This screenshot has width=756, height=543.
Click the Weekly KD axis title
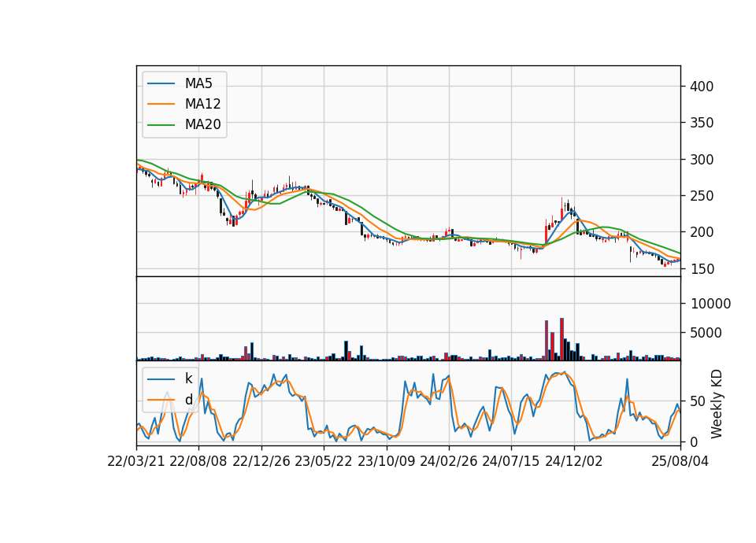(717, 404)
